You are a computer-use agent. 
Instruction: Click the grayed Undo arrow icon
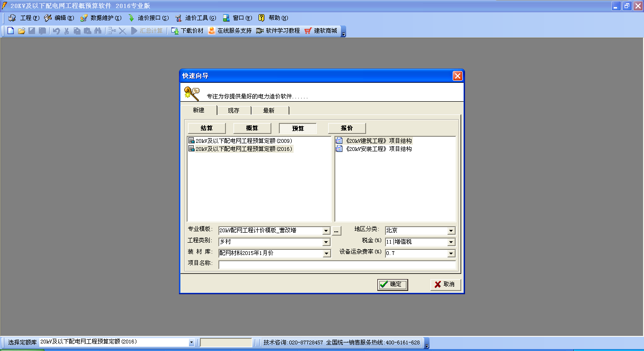tap(56, 31)
